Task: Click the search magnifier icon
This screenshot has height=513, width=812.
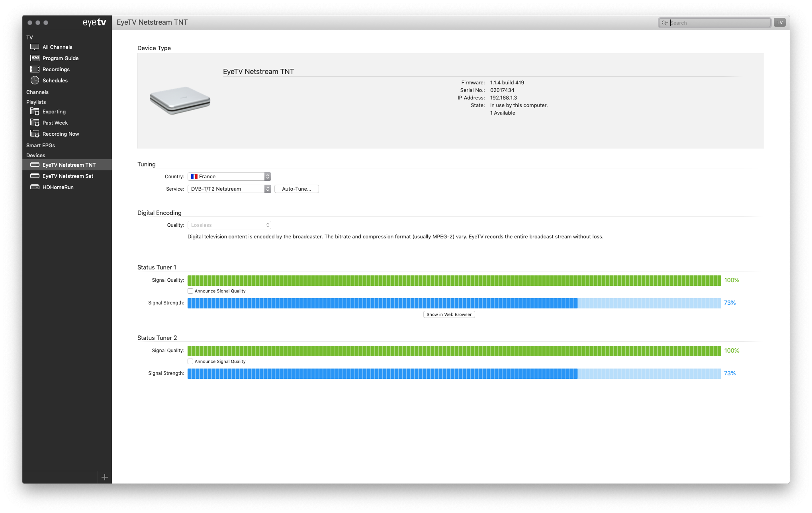Action: 665,23
